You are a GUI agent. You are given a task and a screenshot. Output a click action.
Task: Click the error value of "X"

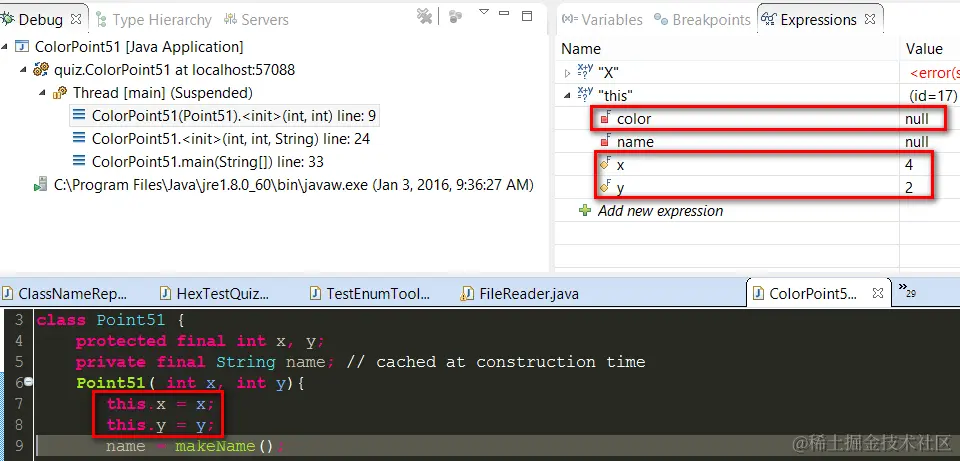(934, 73)
